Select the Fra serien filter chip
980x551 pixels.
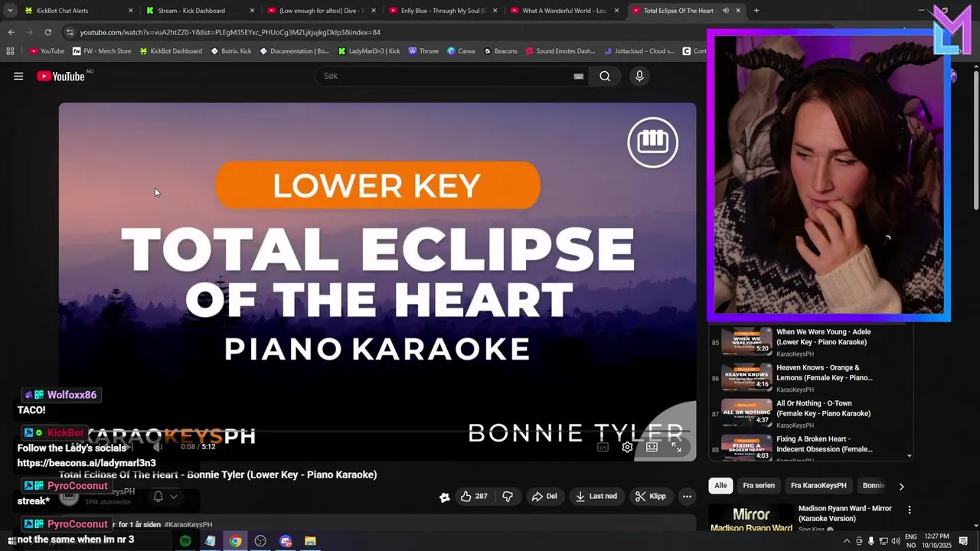click(759, 485)
